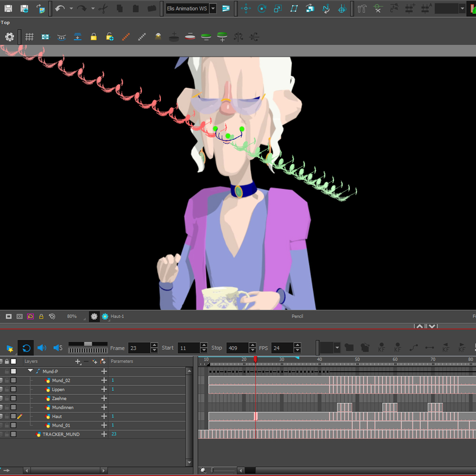Select the Rotate tool
The width and height of the screenshot is (476, 476).
262,9
